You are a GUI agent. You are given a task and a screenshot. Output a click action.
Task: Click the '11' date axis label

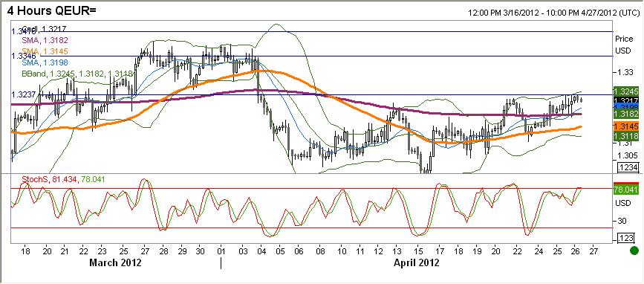click(360, 251)
